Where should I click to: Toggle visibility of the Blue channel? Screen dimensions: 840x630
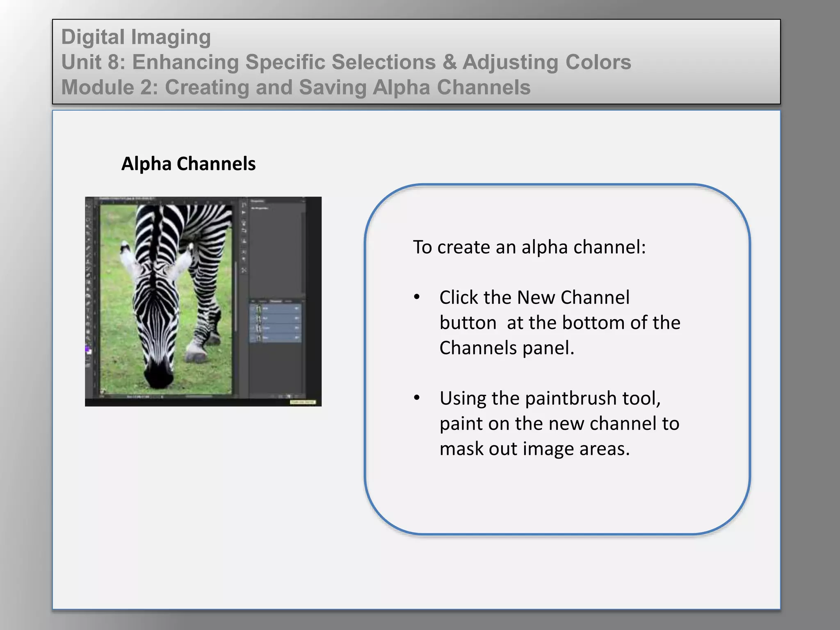coord(252,338)
